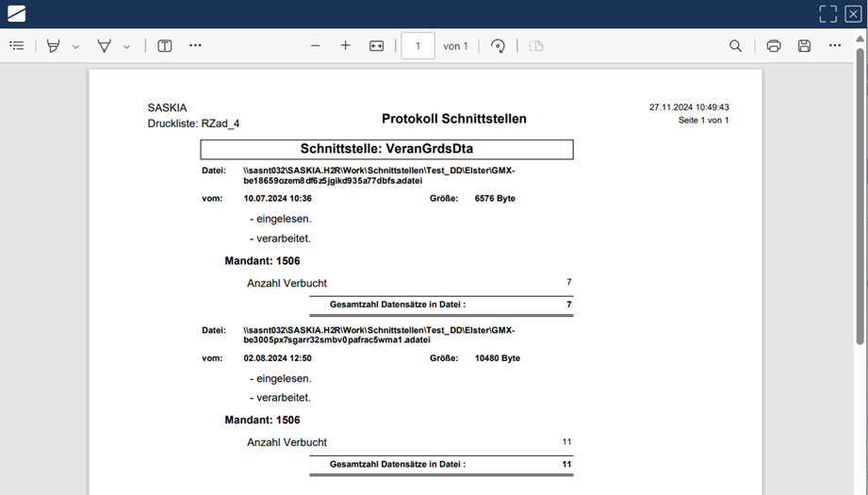This screenshot has height=495, width=868.
Task: Save the PDF with the disk icon
Action: point(804,45)
